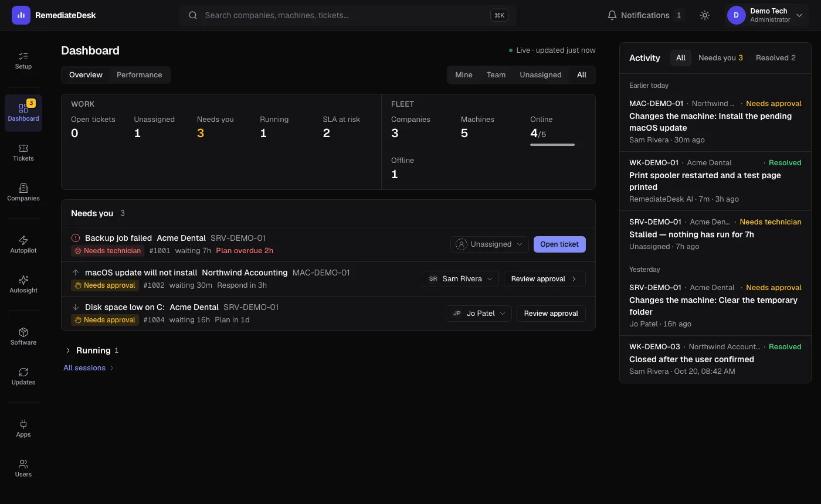The height and width of the screenshot is (504, 821).
Task: Open Companies from the sidebar
Action: pyautogui.click(x=23, y=193)
